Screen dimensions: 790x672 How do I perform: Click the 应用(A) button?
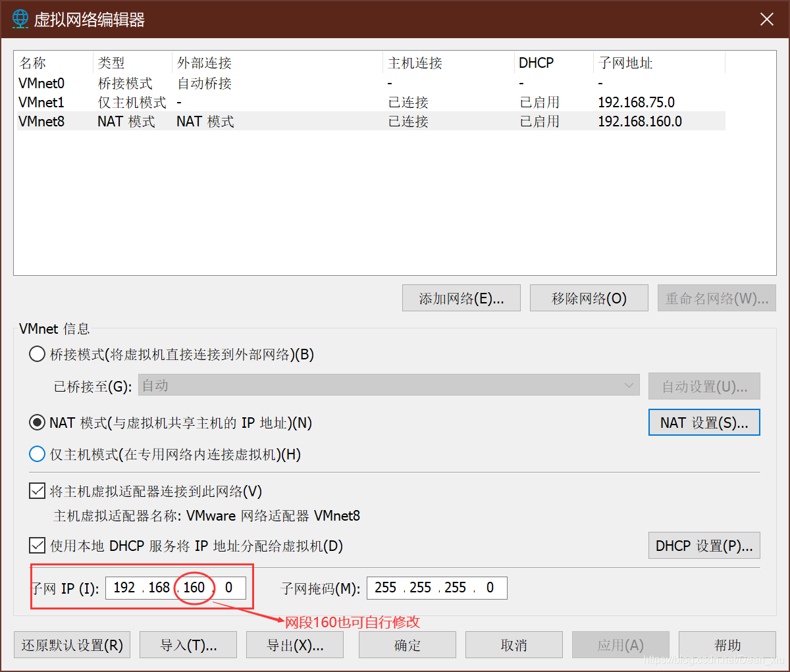coord(621,645)
